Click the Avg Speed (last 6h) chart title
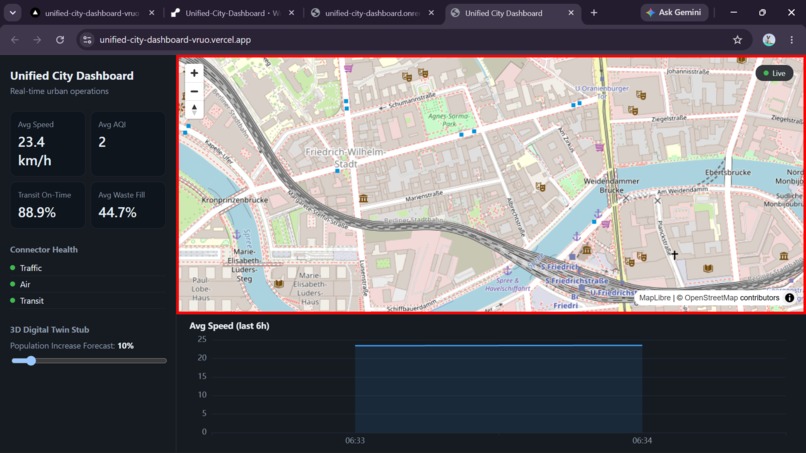806x453 pixels. point(229,326)
